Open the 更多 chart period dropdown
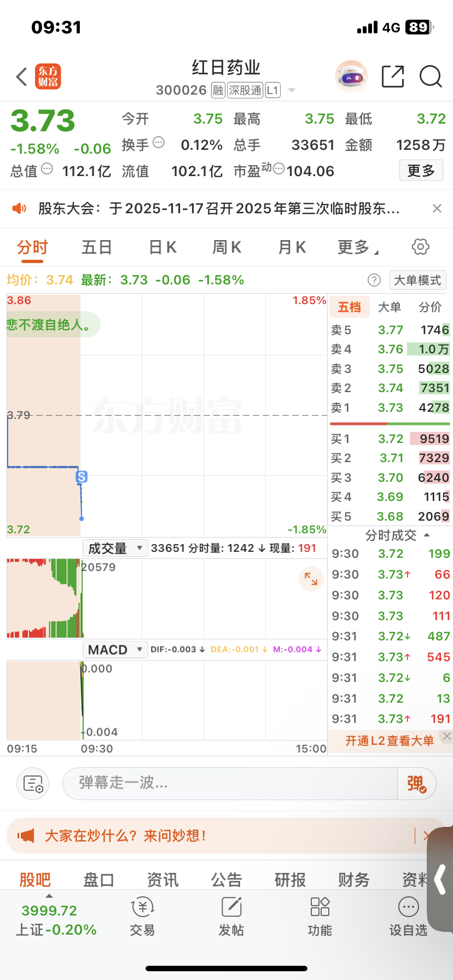 click(x=358, y=247)
